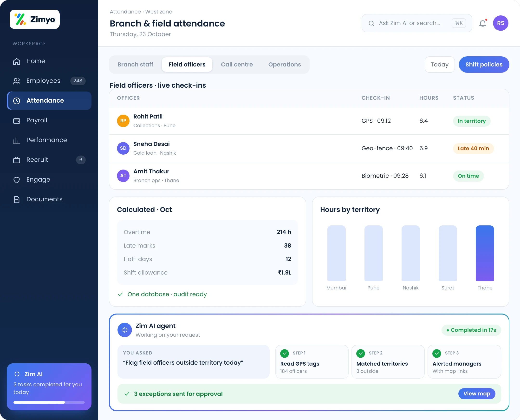This screenshot has width=520, height=420.
Task: Open Home from the sidebar
Action: coord(49,61)
